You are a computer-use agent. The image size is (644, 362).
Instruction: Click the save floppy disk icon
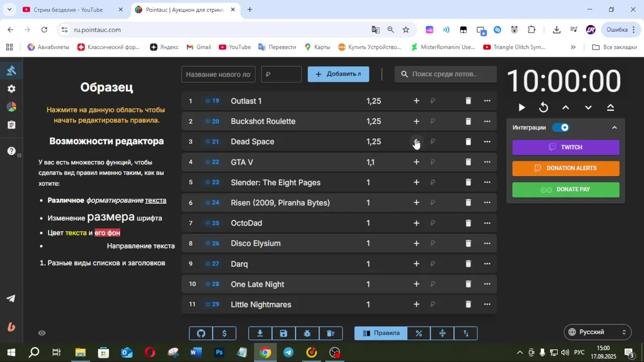(284, 333)
